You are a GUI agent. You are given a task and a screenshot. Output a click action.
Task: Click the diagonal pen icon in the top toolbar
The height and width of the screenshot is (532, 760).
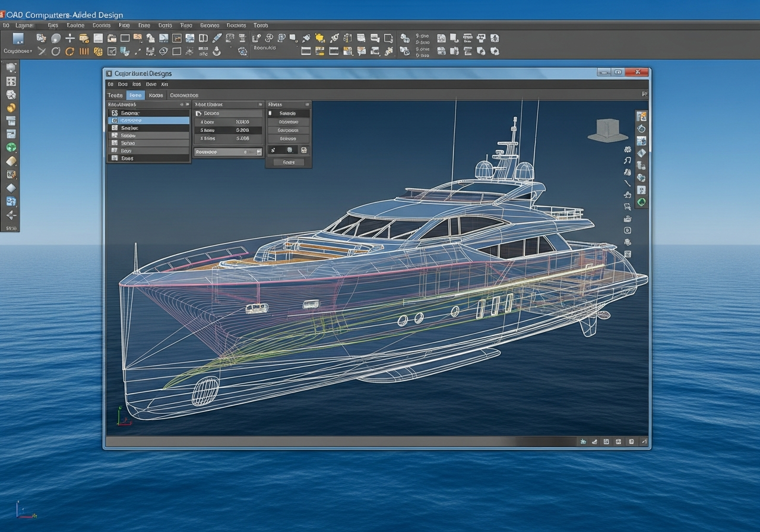217,37
